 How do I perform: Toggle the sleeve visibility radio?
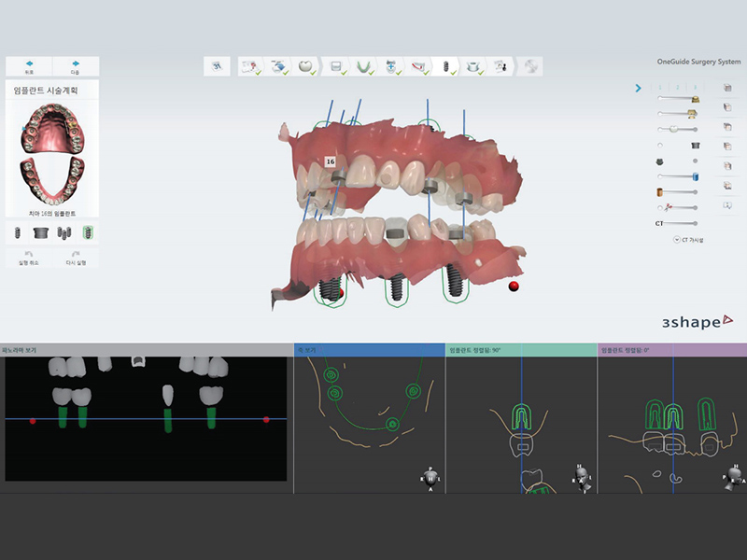661,145
